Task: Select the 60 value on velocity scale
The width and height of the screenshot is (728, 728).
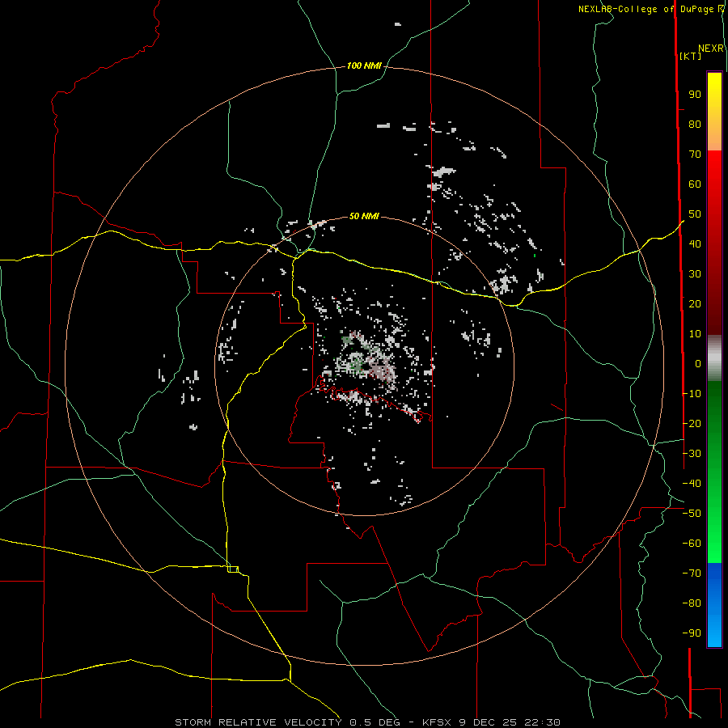Action: 695,184
